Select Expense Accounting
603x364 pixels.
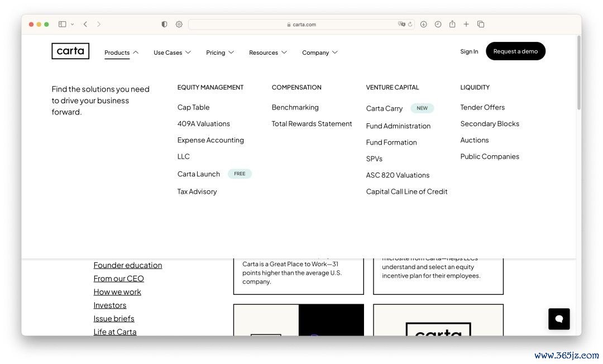(x=210, y=140)
